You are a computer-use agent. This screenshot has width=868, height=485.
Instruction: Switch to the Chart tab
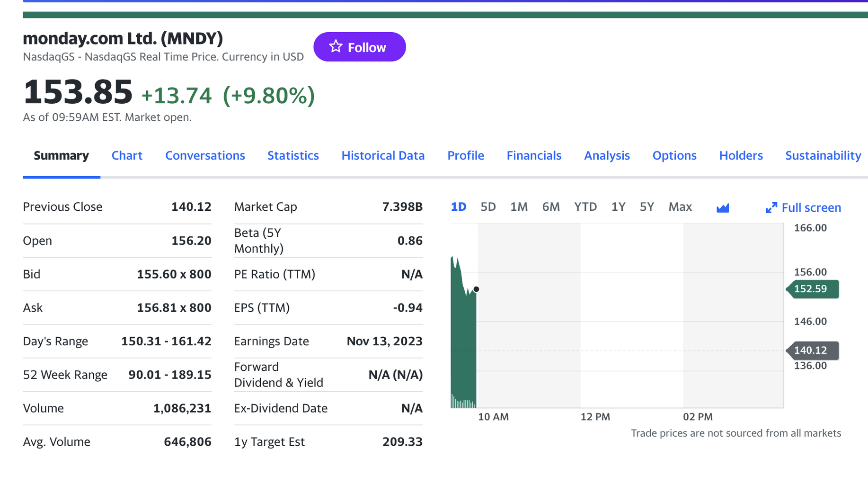[x=127, y=155]
